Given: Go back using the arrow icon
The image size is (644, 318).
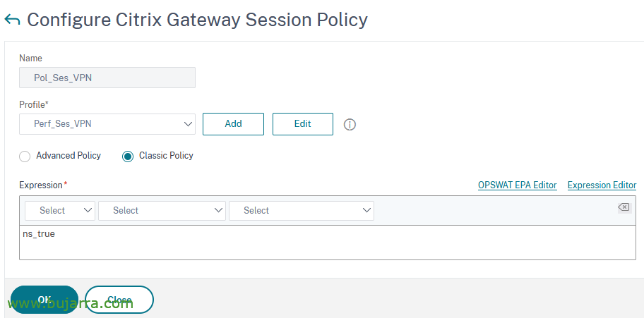Looking at the screenshot, I should click(12, 20).
